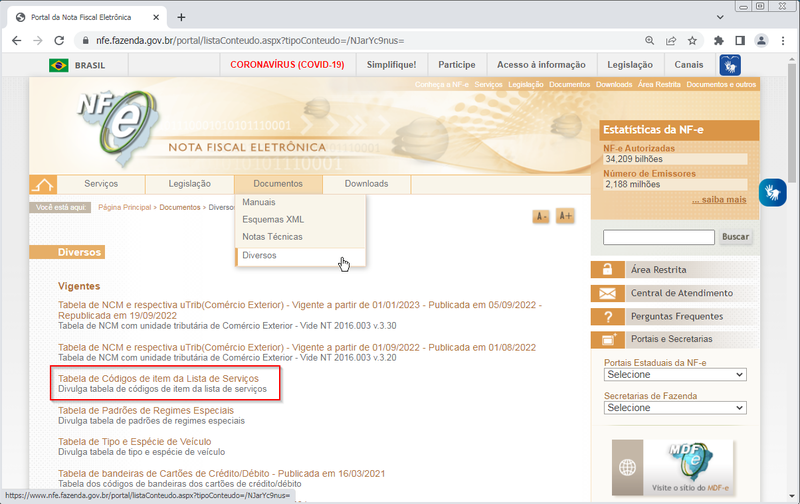Open the Downloads main menu

[366, 184]
